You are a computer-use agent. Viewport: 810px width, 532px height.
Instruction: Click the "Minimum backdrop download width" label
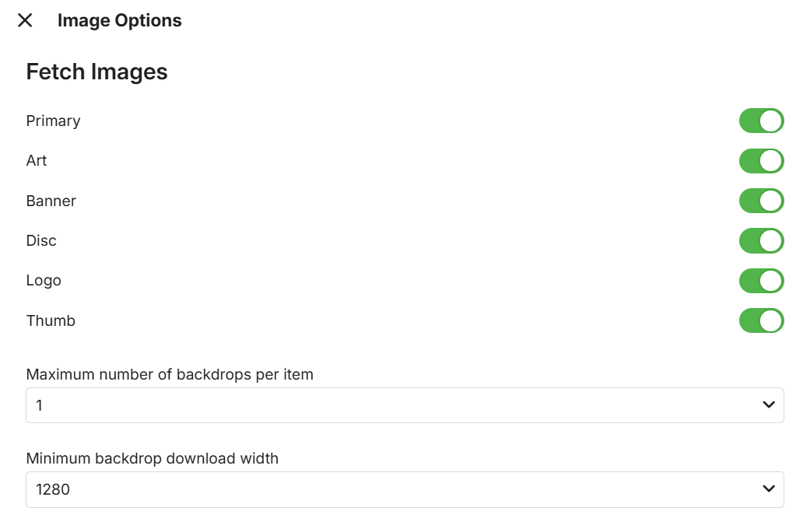[x=153, y=459]
